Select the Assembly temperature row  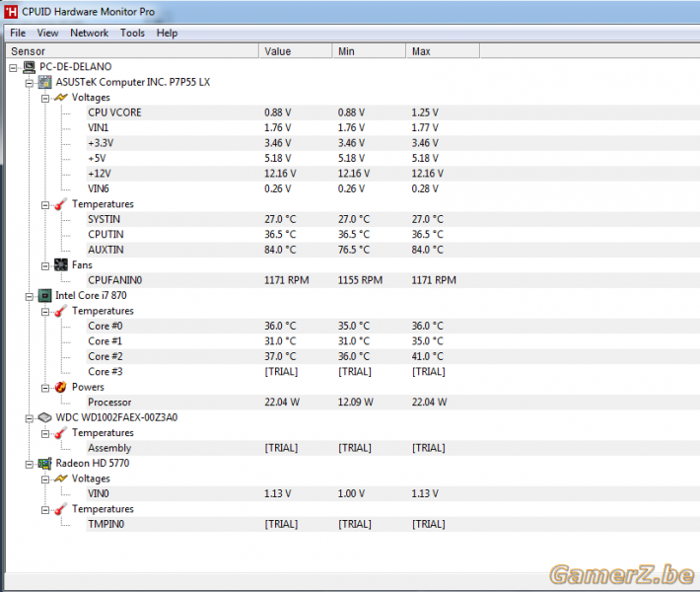392,448
